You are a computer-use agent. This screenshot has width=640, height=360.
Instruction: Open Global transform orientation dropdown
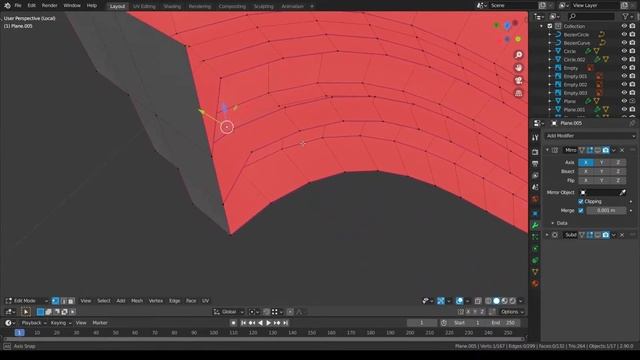click(229, 312)
